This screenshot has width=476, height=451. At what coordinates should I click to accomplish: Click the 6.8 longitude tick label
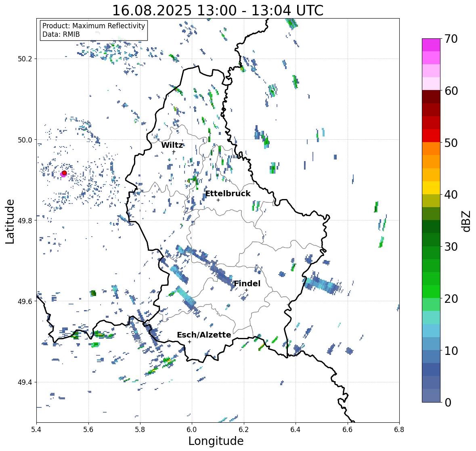pos(399,430)
